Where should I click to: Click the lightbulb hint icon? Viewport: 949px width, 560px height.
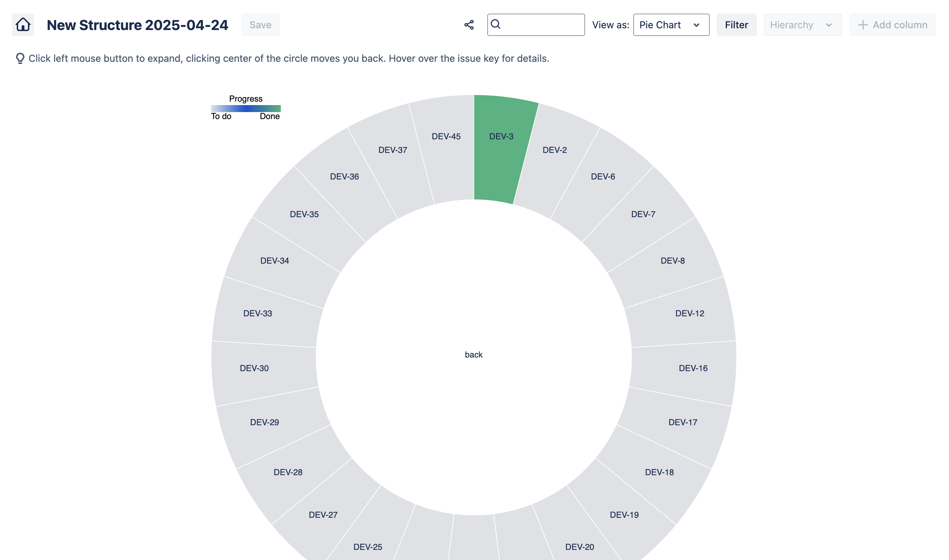coord(20,59)
